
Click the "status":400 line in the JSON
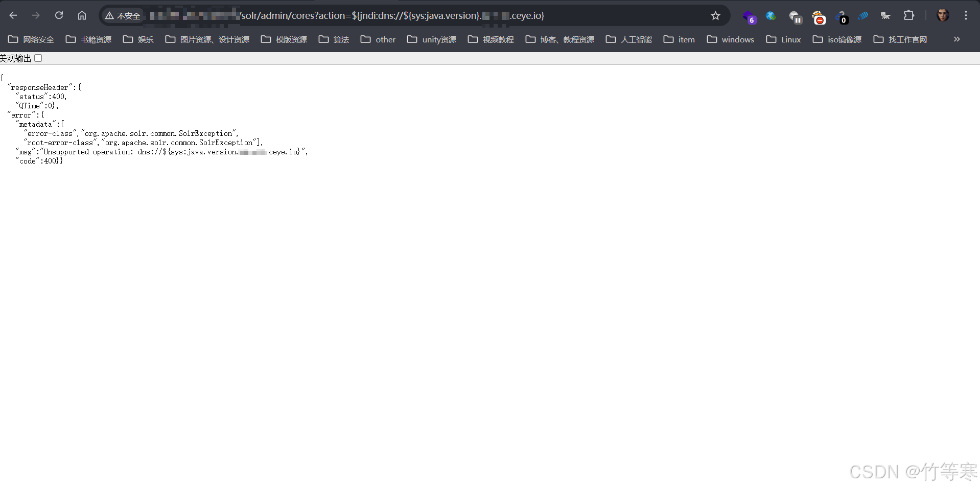coord(41,97)
